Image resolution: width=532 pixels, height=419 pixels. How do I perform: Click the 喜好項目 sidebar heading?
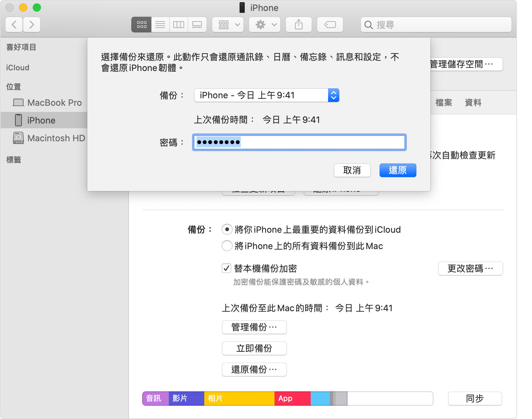point(21,47)
